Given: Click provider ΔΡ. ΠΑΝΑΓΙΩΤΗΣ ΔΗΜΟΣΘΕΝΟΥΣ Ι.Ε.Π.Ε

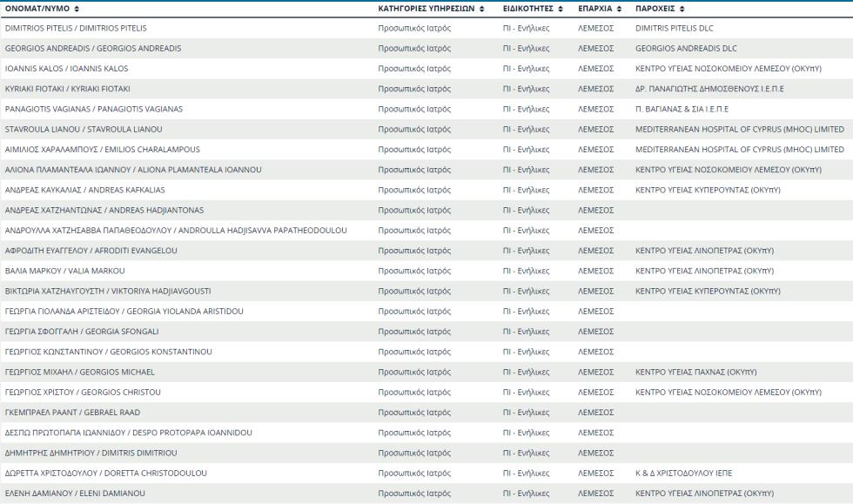Looking at the screenshot, I should tap(709, 89).
